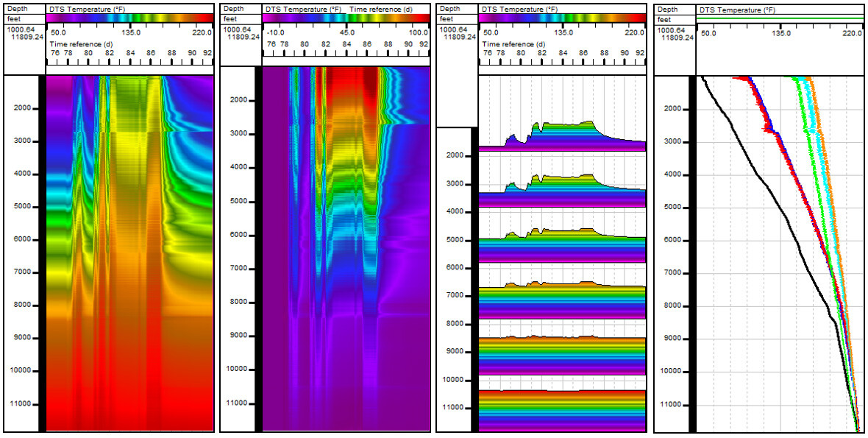Click the -10.0 minimum label in the second track scale

click(x=274, y=32)
